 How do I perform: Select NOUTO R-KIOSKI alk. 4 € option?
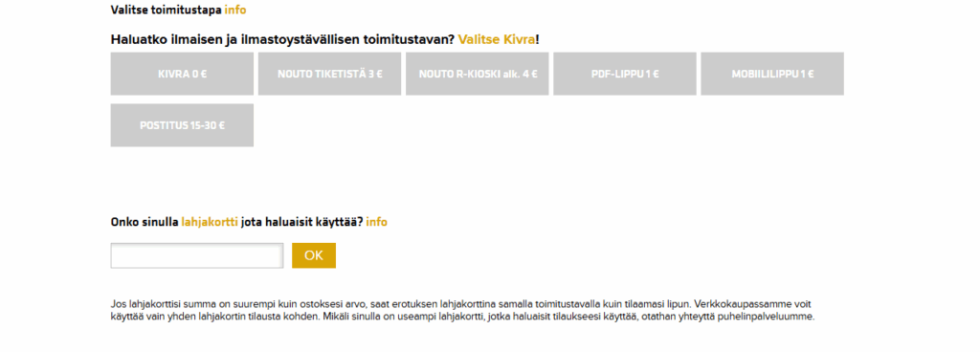(477, 74)
